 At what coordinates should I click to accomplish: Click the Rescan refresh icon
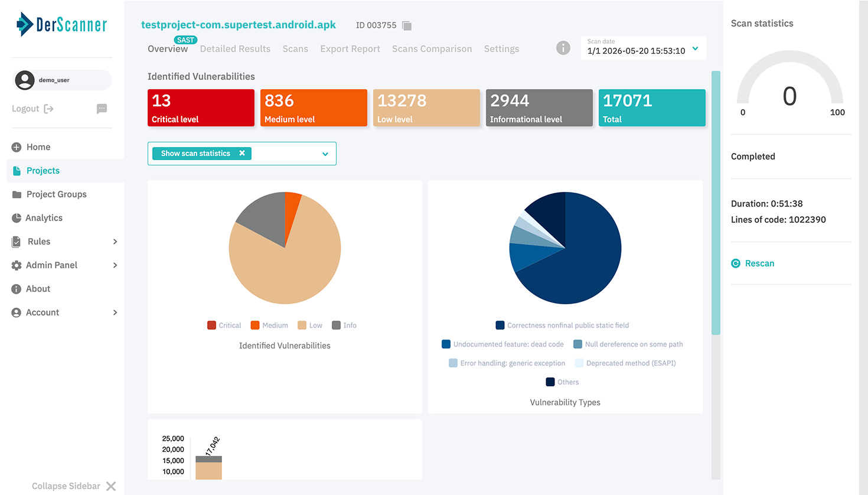[x=736, y=263]
